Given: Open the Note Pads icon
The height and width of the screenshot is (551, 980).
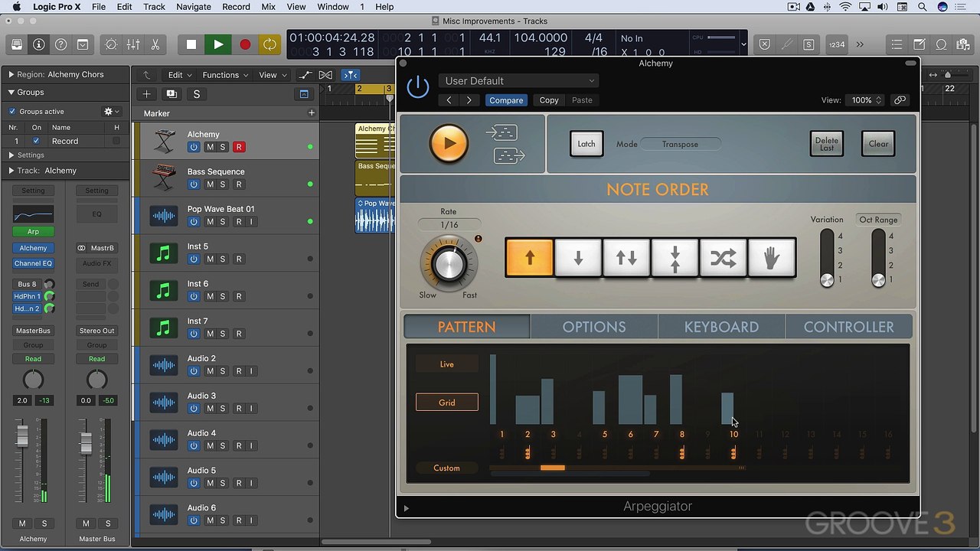Looking at the screenshot, I should coord(920,44).
